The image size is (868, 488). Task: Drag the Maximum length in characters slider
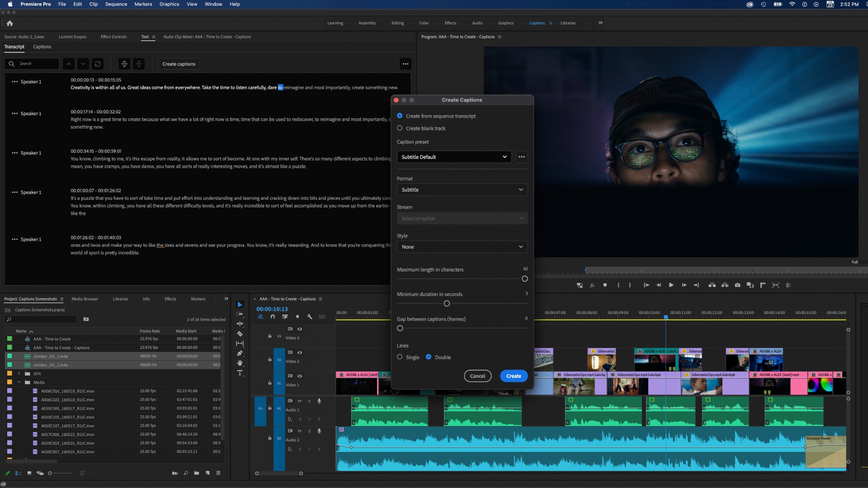click(524, 278)
